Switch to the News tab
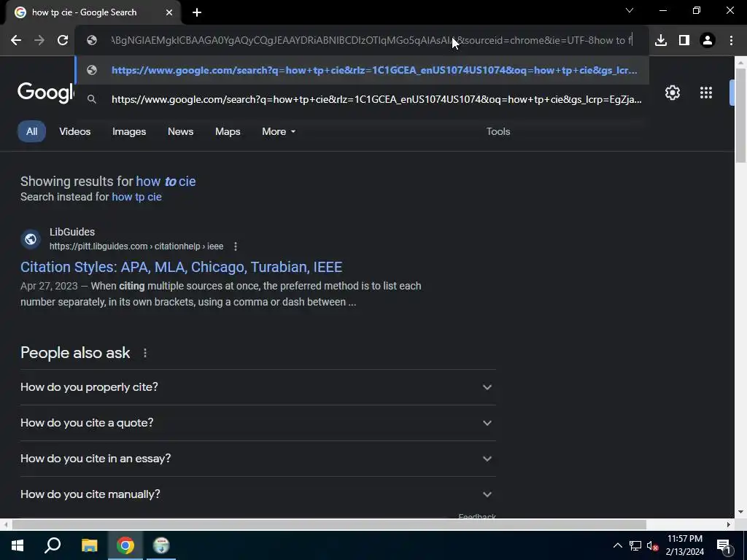747x560 pixels. [181, 131]
